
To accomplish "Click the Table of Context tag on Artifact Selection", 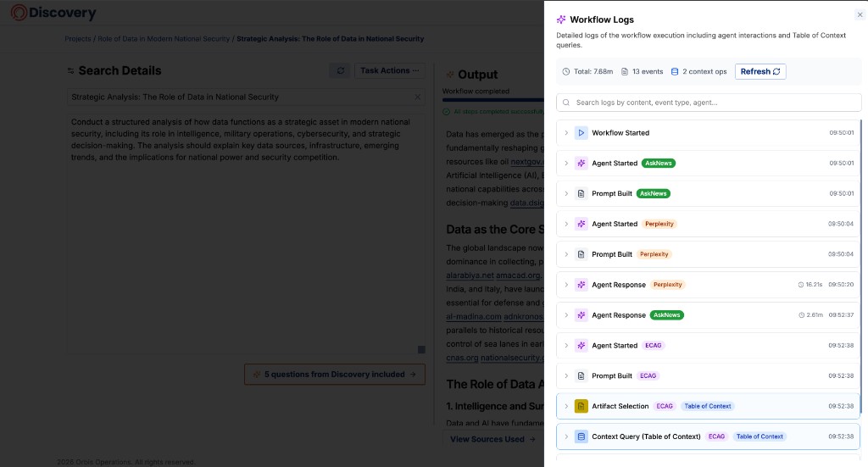I will click(708, 406).
